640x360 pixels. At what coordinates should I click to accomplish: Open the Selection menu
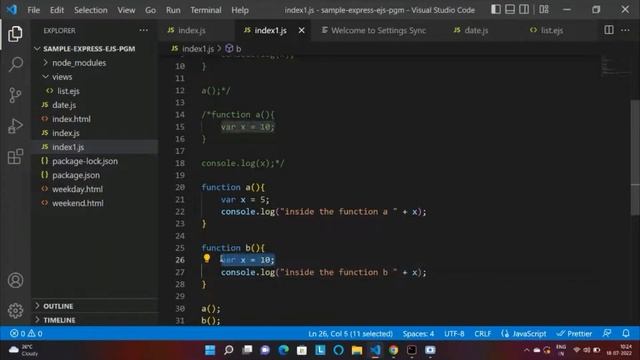coord(91,10)
